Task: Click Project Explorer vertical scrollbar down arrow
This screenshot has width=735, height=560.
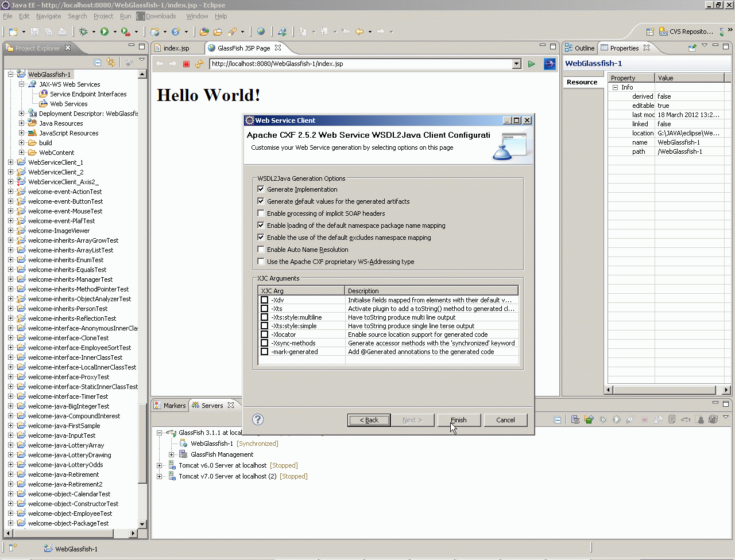Action: tap(142, 524)
